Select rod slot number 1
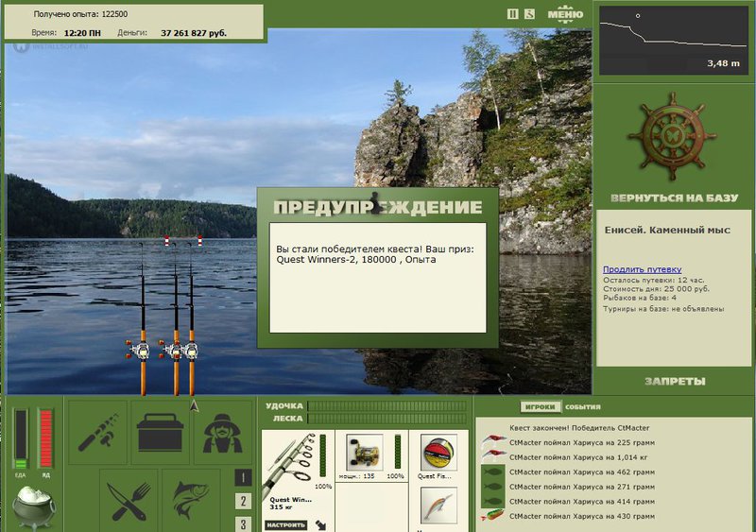 click(x=243, y=477)
